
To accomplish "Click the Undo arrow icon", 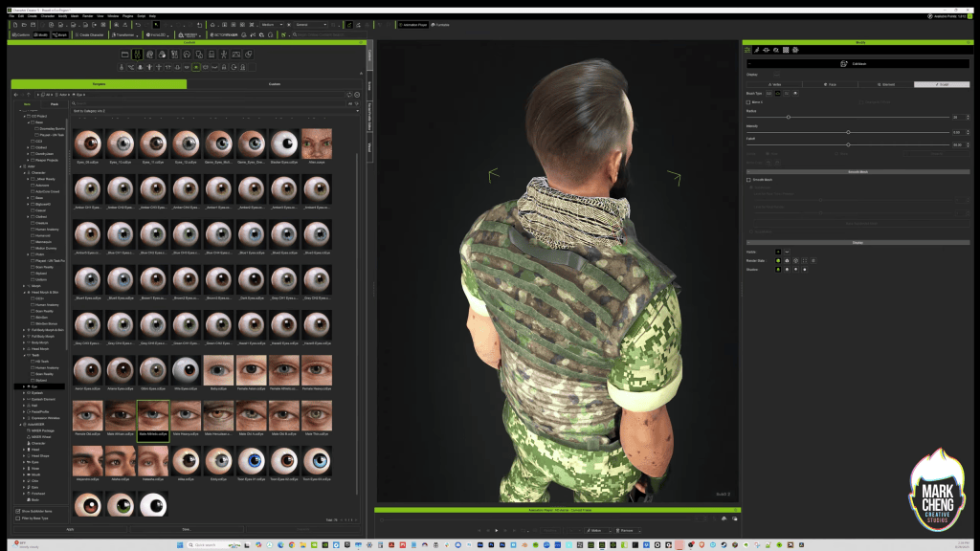I will [x=138, y=25].
